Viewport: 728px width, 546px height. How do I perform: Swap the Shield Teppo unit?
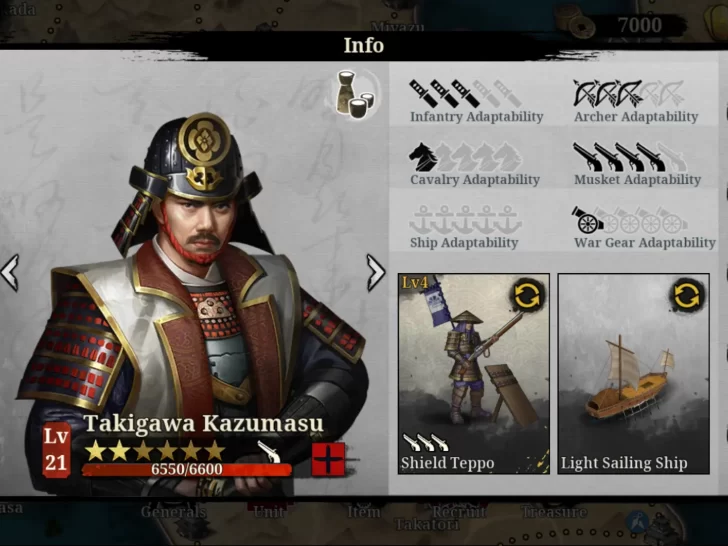[x=527, y=296]
